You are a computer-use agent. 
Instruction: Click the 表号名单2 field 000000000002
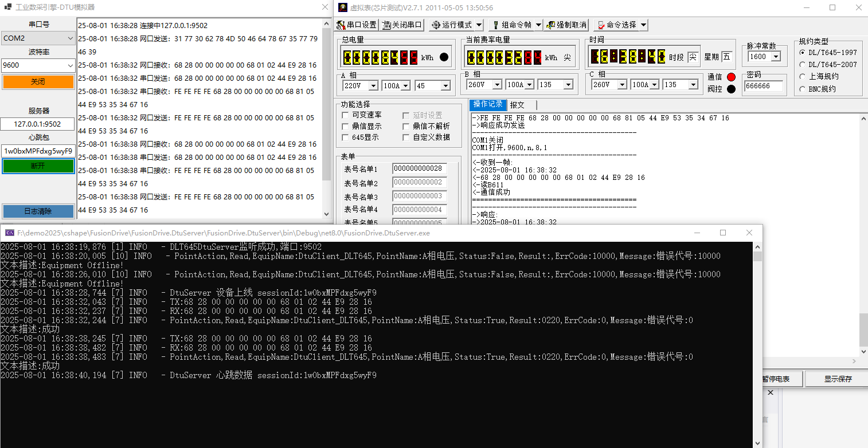(x=420, y=182)
